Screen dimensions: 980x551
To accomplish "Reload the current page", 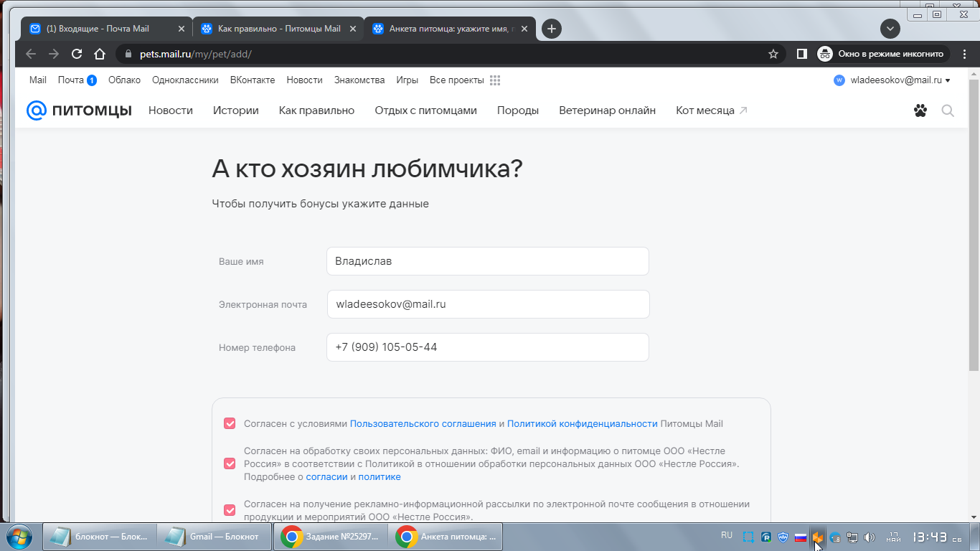I will click(77, 54).
